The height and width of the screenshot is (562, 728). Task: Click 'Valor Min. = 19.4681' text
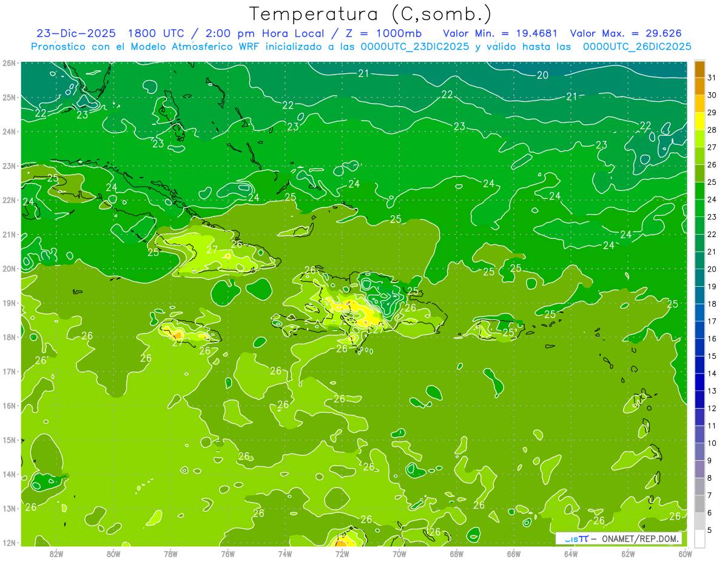(x=500, y=33)
